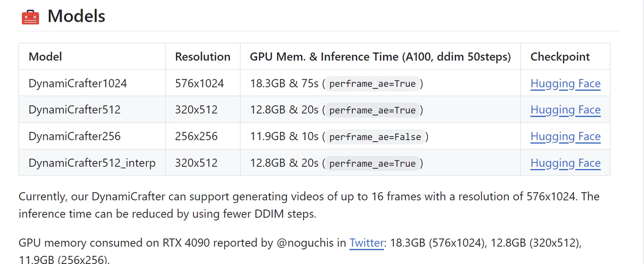Open Hugging Face checkpoint for DynamiCrafter256

[565, 137]
